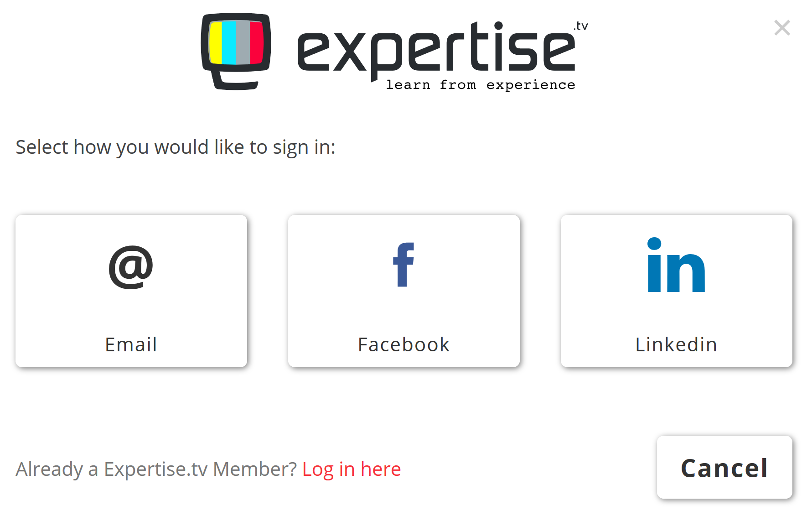The width and height of the screenshot is (812, 516).
Task: Click the small ".tv" superscript text
Action: point(581,26)
